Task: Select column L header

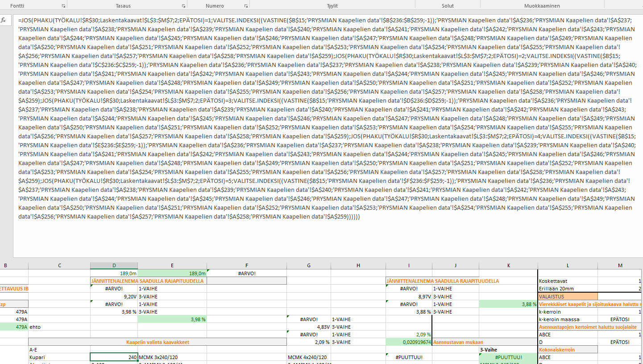Action: [568, 265]
